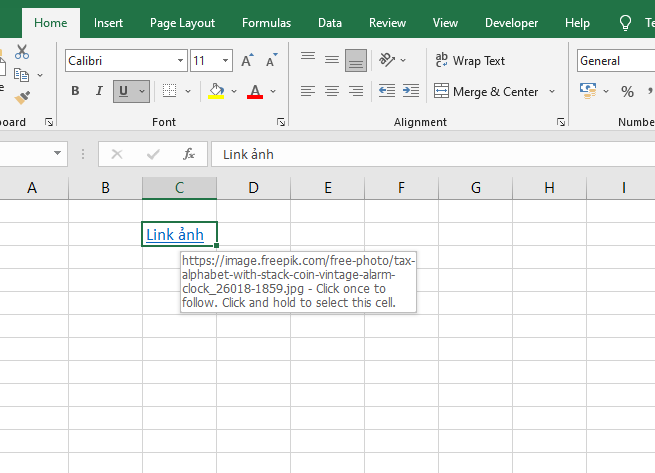Apply the yellow Fill Color swatch
This screenshot has height=473, width=655.
point(216,91)
